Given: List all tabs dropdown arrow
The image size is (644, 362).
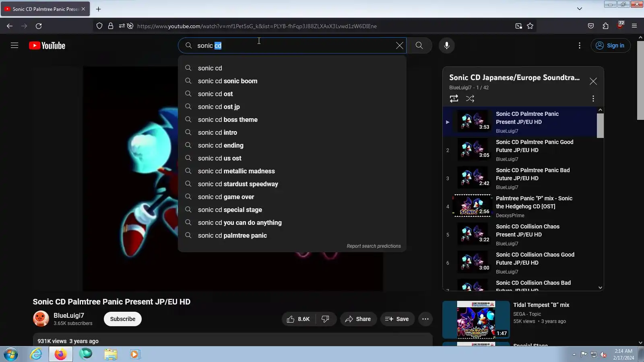Looking at the screenshot, I should [580, 9].
